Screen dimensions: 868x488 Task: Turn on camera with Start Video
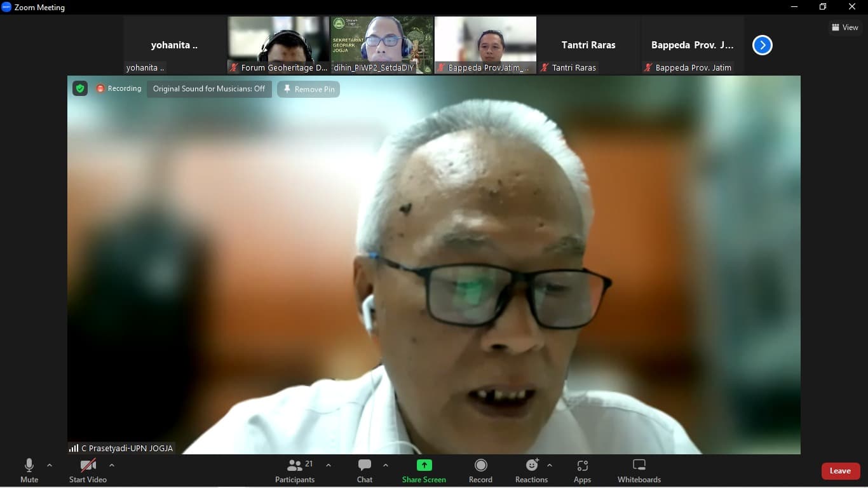click(x=88, y=471)
